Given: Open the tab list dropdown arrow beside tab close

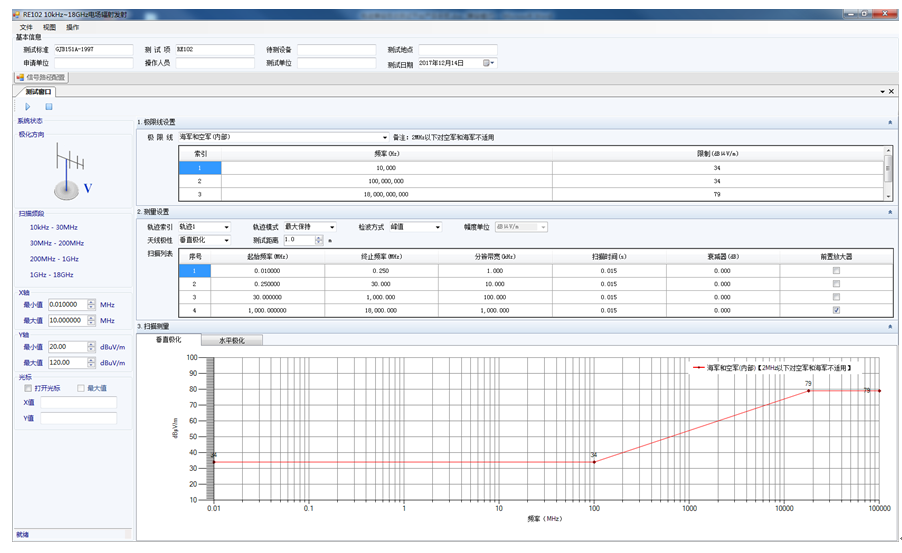Looking at the screenshot, I should point(882,91).
